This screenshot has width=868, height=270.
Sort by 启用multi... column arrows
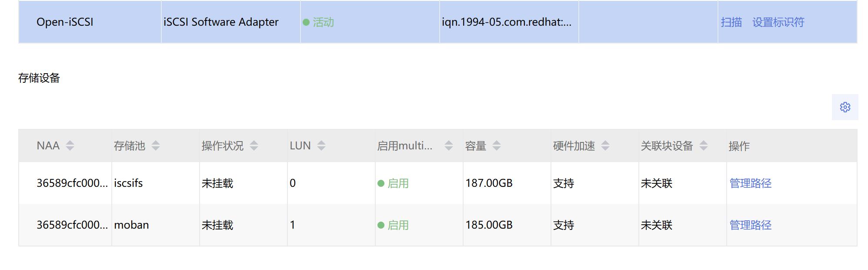coord(449,145)
